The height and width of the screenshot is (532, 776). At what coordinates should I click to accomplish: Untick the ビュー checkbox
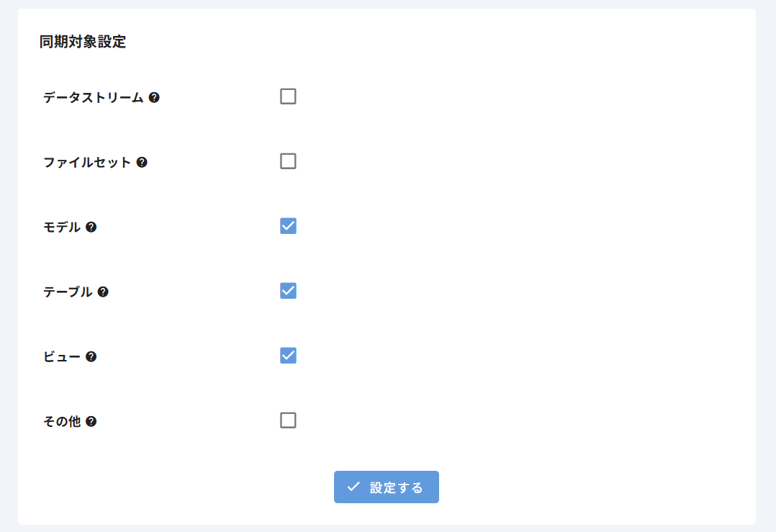pyautogui.click(x=288, y=356)
